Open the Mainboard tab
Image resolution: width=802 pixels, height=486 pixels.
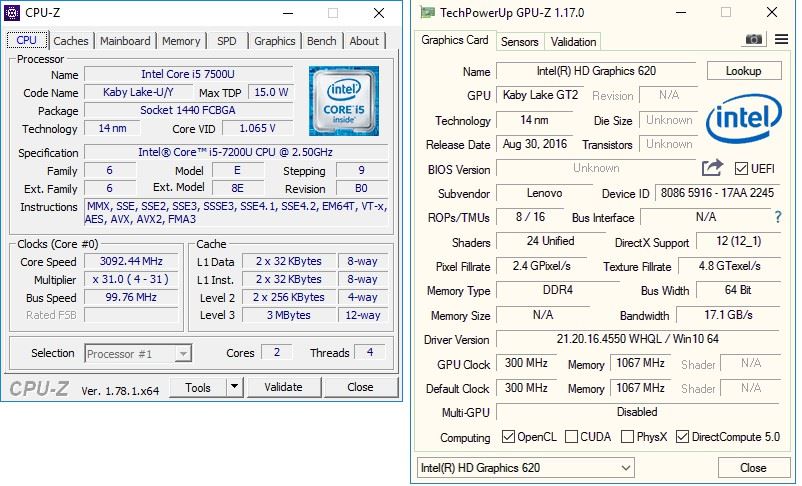pos(125,41)
